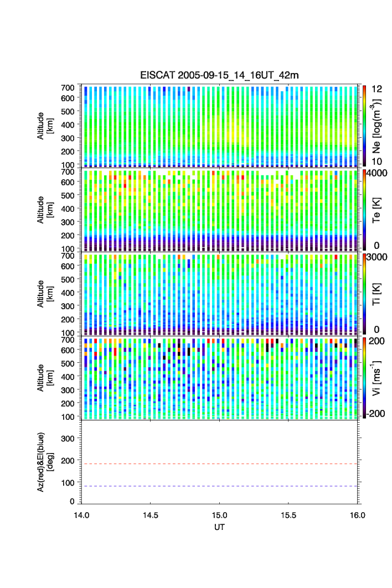Screen dimensions: 392x588
Task: Click the 14.0 tick label on the time axis
Action: point(81,515)
